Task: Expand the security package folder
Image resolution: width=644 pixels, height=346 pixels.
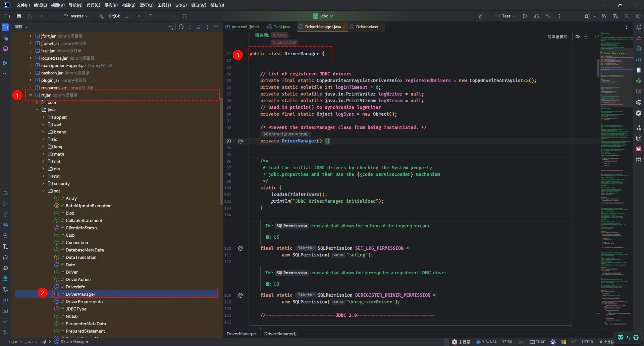Action: (43, 184)
